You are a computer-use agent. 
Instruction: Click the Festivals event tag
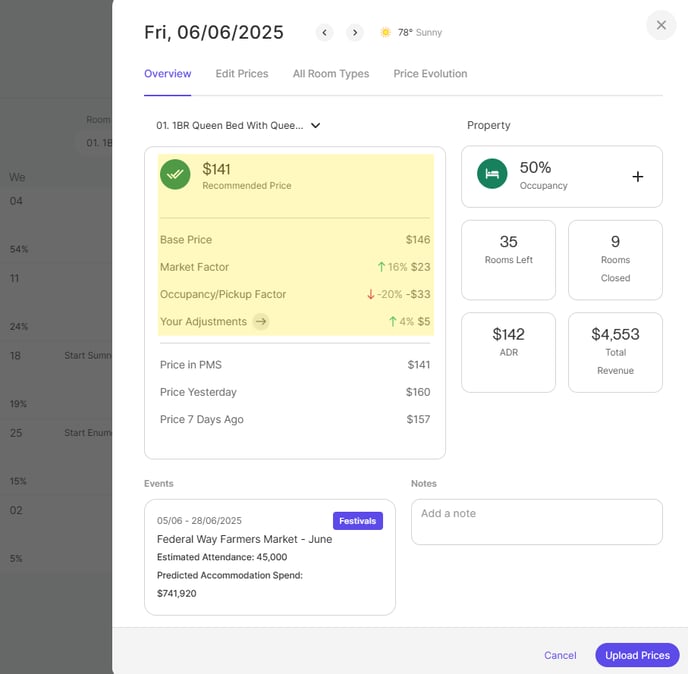(x=357, y=520)
